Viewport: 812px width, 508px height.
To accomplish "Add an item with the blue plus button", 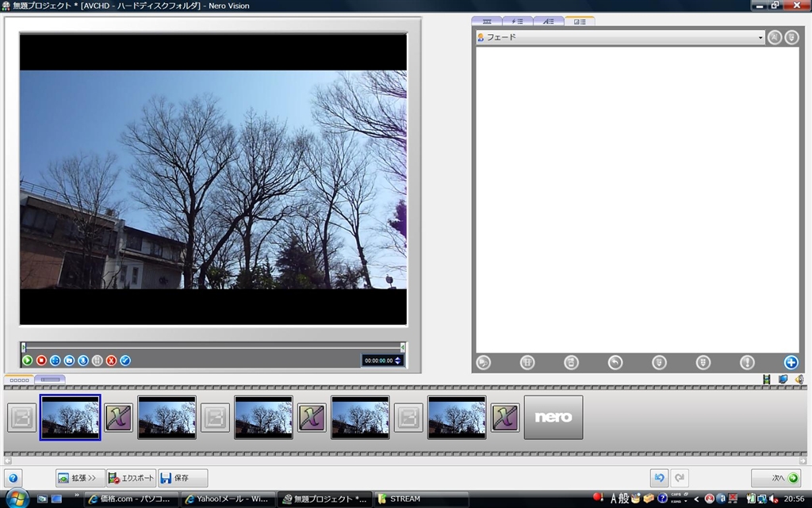I will tap(791, 363).
